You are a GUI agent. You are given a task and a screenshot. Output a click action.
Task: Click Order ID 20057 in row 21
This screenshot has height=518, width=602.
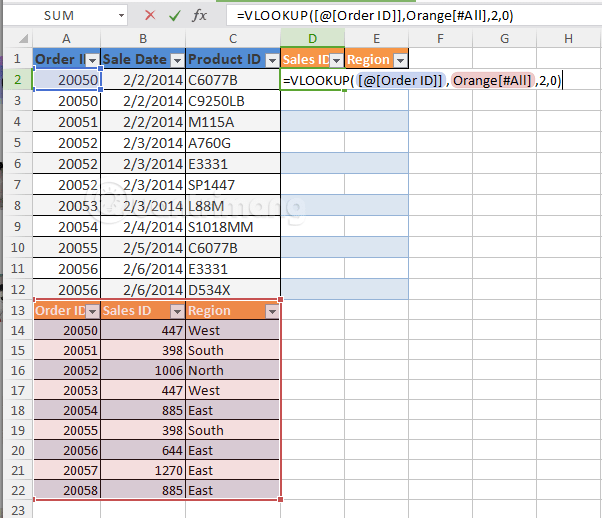point(66,470)
